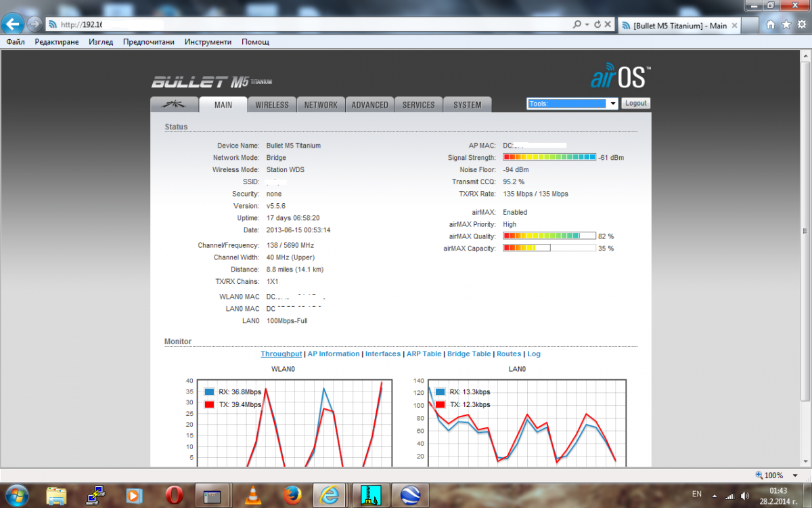This screenshot has width=812, height=508.
Task: Switch to the WIRELESS tab
Action: click(x=272, y=105)
